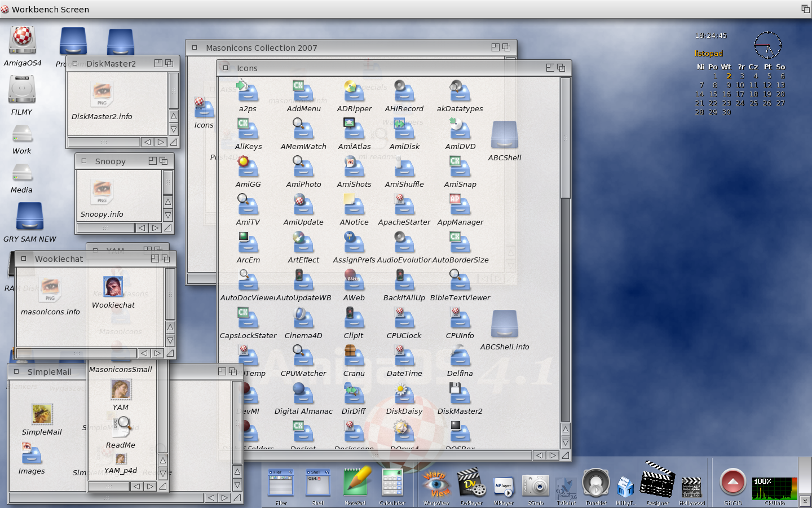Open Designer clapperboard in dock
Image resolution: width=812 pixels, height=508 pixels.
[x=657, y=480]
